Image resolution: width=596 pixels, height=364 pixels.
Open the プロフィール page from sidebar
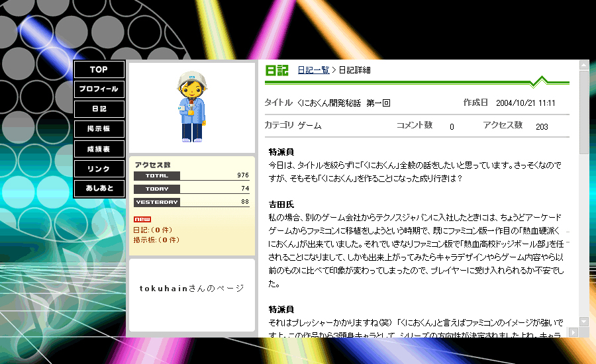[x=99, y=89]
